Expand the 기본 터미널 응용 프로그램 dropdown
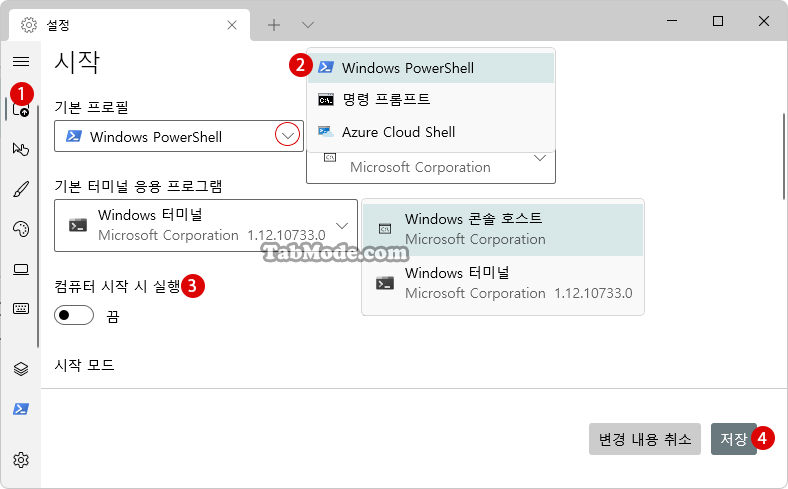This screenshot has height=489, width=788. click(206, 226)
